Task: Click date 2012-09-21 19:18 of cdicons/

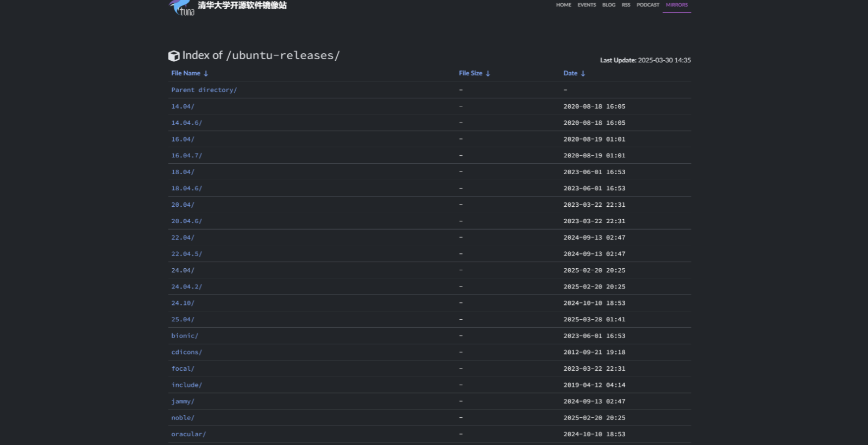Action: coord(594,352)
